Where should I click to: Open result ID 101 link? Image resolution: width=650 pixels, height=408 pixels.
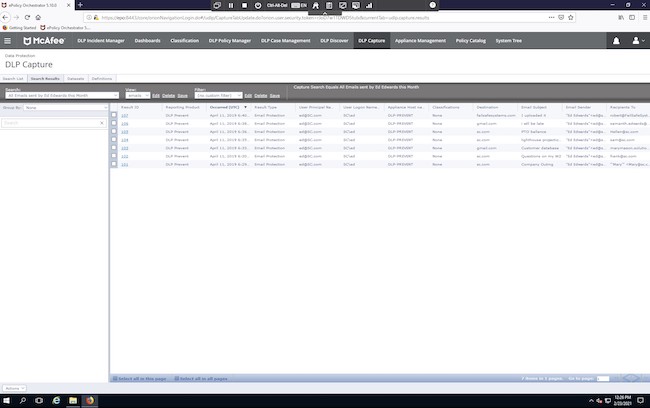pos(124,164)
